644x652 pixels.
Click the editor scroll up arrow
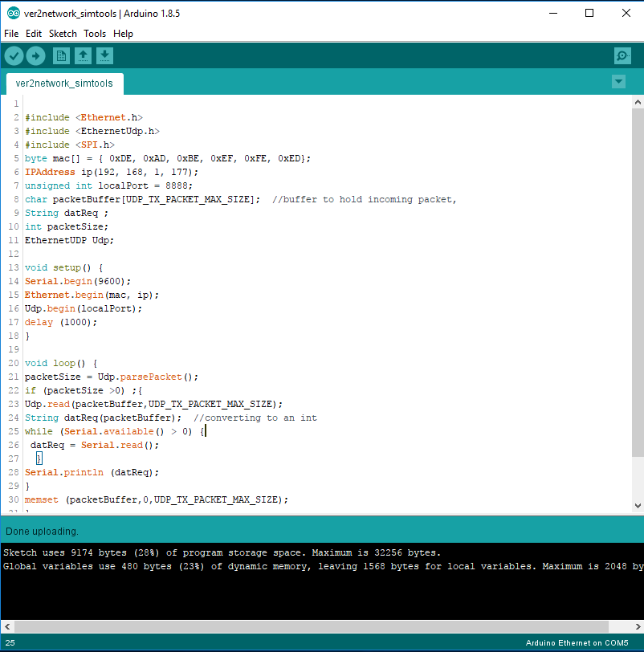(638, 102)
